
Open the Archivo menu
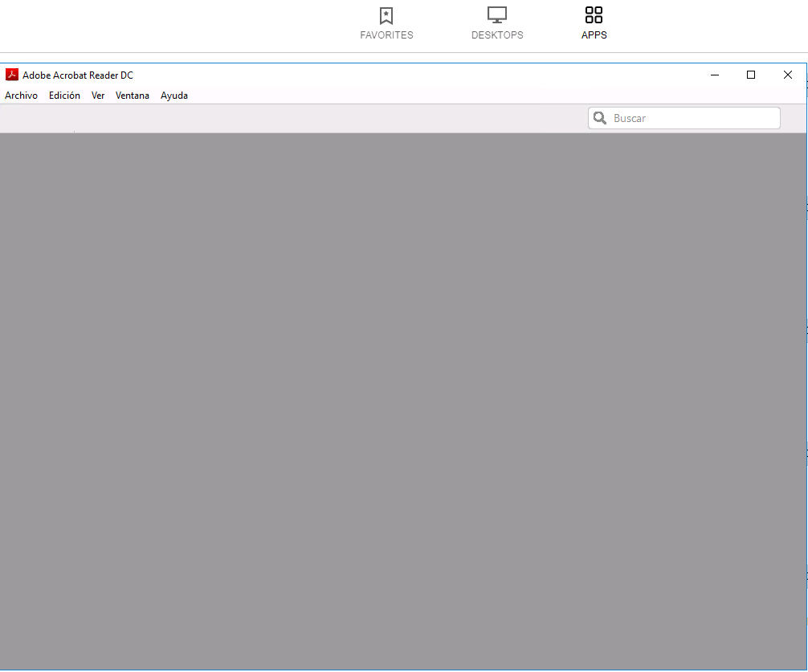pyautogui.click(x=21, y=95)
